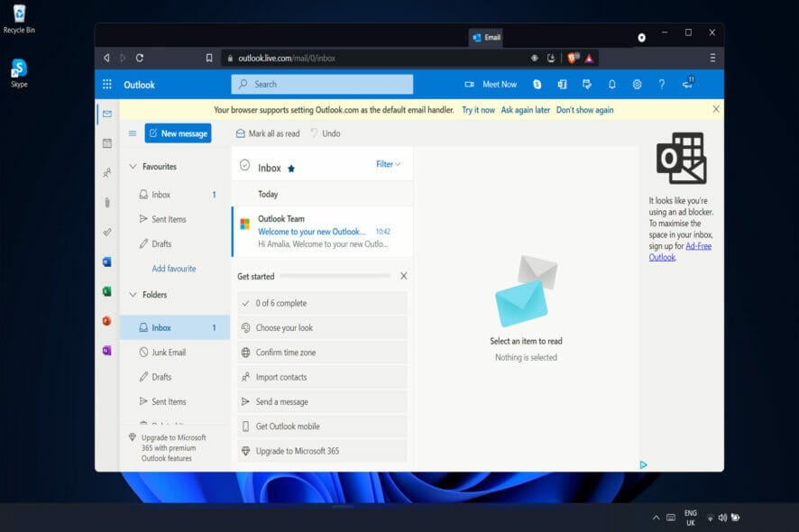Viewport: 799px width, 532px height.
Task: Open People in left rail
Action: coord(107,173)
